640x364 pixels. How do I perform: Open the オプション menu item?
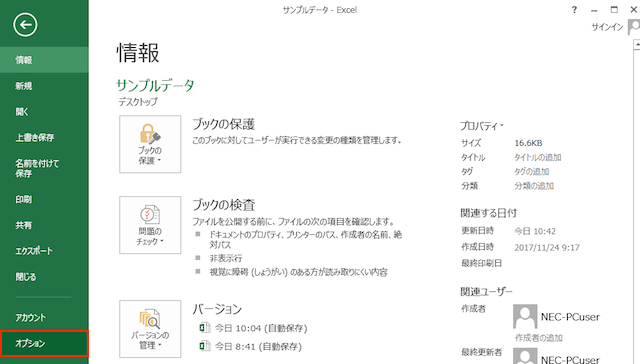(x=44, y=344)
